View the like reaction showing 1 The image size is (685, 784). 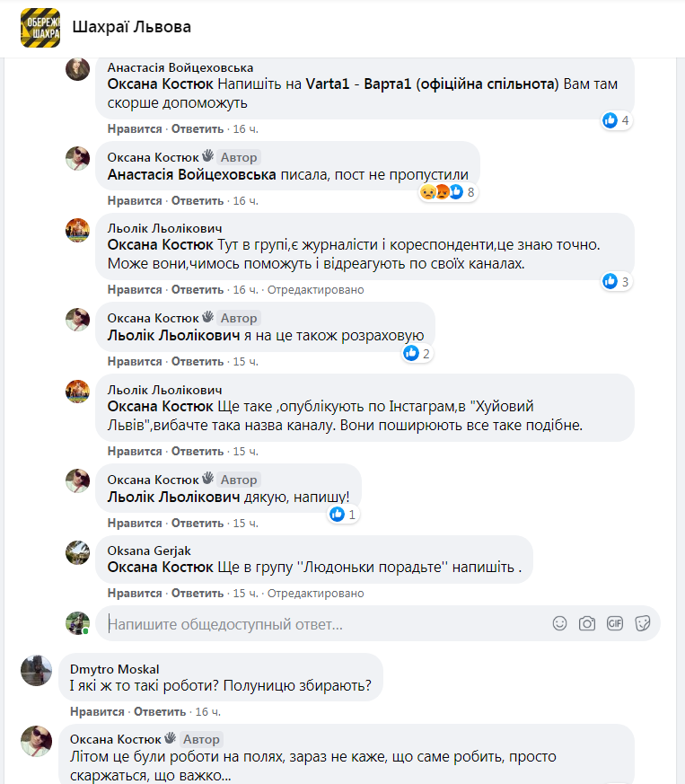[x=344, y=515]
